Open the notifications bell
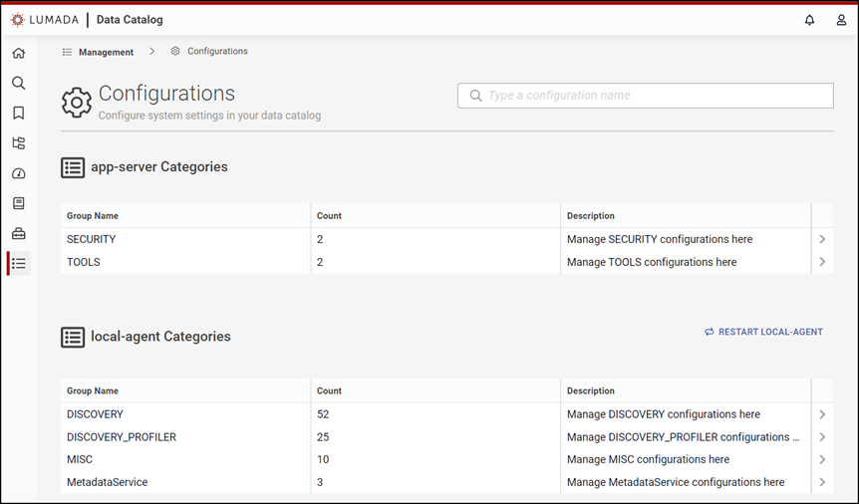Screen dimensions: 859x504 pyautogui.click(x=809, y=20)
